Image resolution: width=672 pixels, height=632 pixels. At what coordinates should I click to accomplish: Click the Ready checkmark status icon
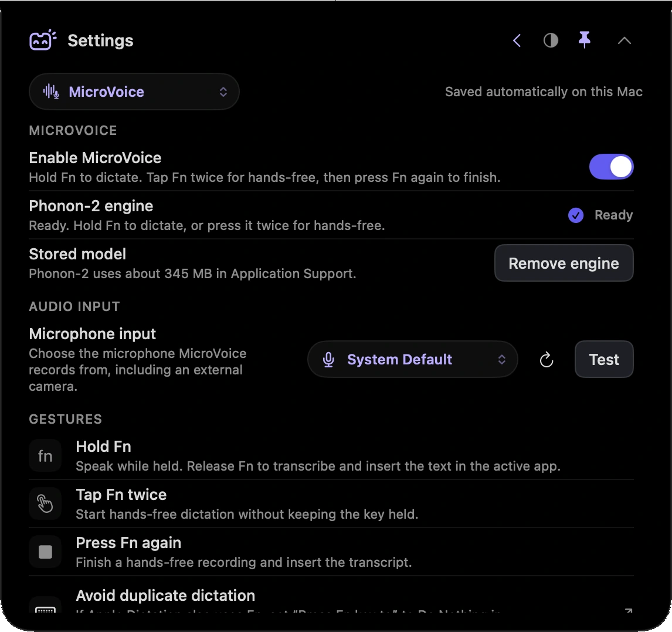tap(576, 215)
